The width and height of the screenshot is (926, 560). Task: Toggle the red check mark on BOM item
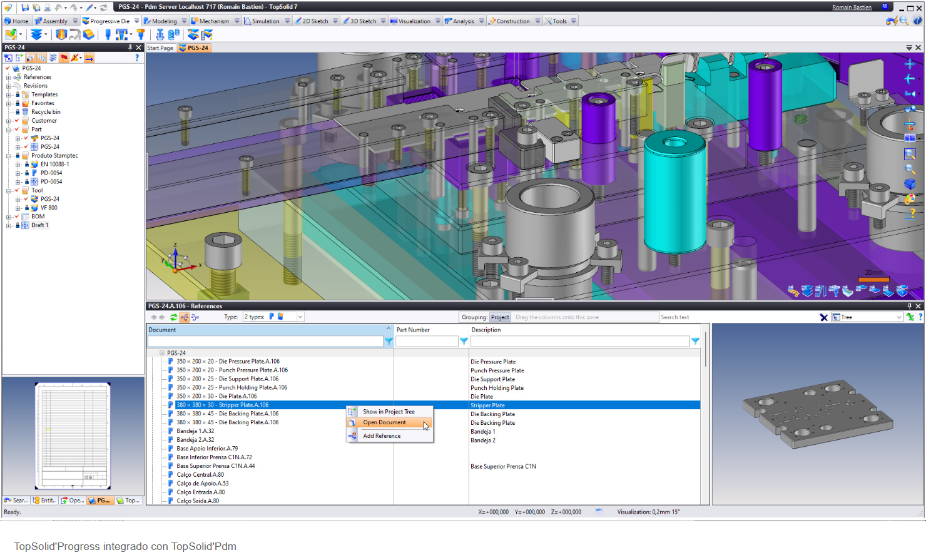[17, 216]
